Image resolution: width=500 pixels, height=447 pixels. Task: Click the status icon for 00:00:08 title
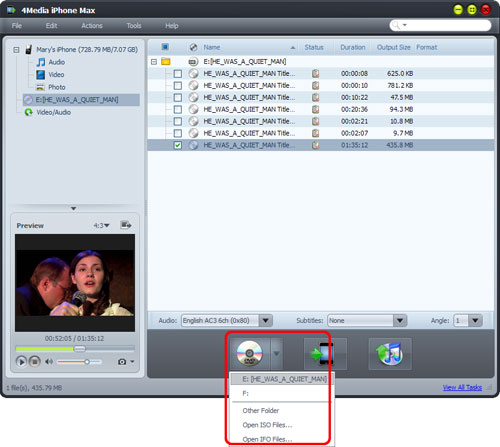pyautogui.click(x=315, y=73)
